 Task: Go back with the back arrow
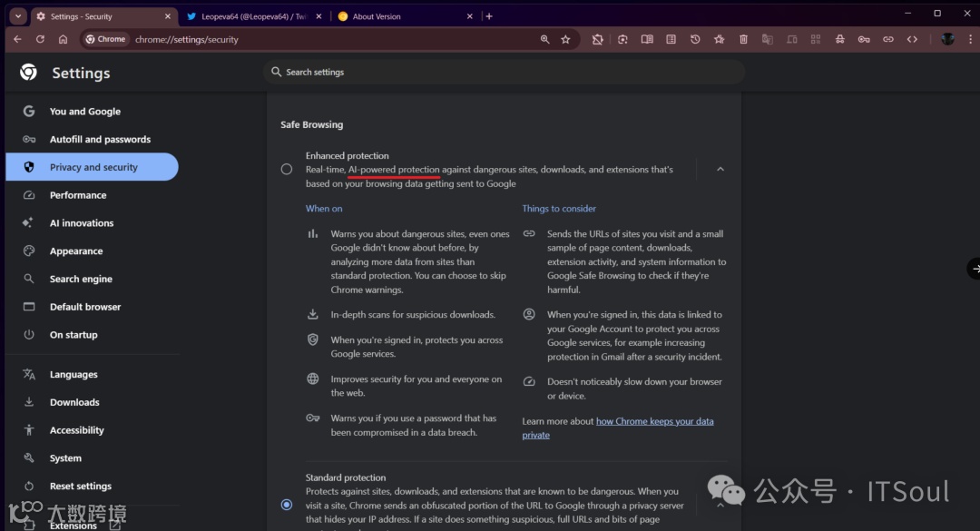coord(17,39)
